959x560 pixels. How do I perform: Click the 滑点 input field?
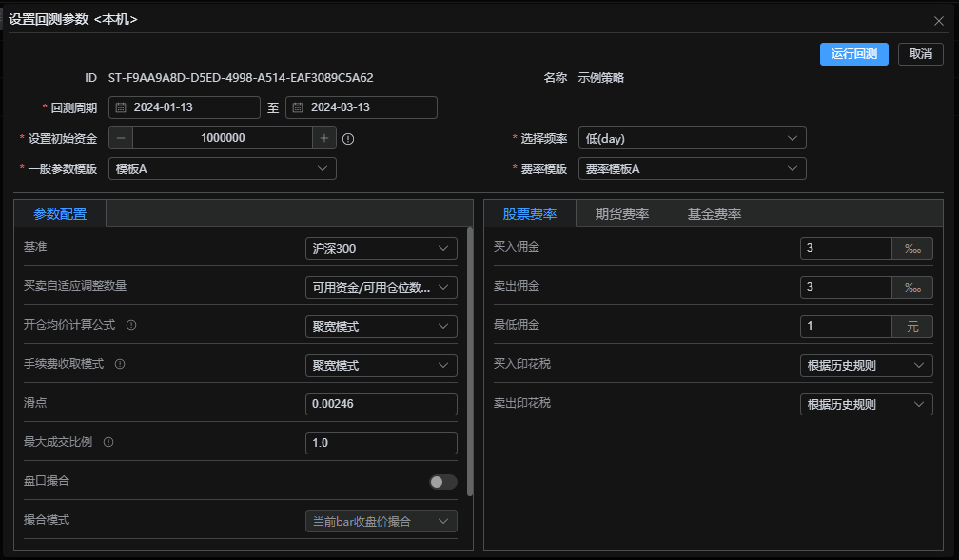(381, 404)
